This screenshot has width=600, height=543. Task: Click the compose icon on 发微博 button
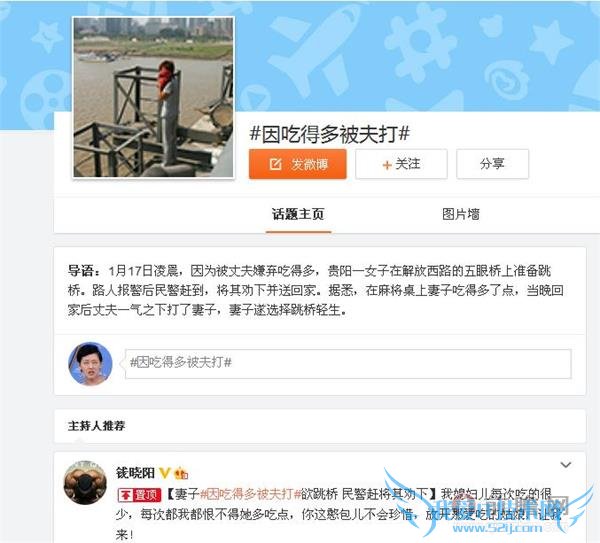(275, 164)
